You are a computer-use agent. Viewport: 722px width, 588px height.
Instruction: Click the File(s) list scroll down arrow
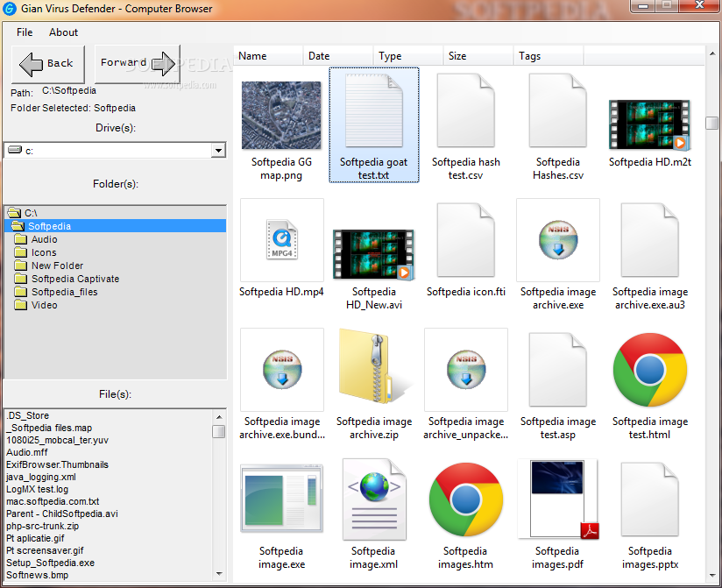[x=218, y=575]
